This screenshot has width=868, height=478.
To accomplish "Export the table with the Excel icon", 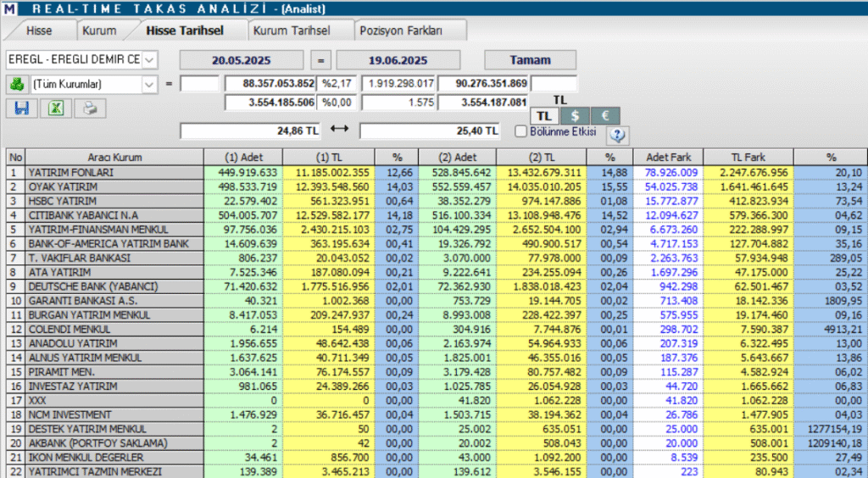I will coord(55,108).
